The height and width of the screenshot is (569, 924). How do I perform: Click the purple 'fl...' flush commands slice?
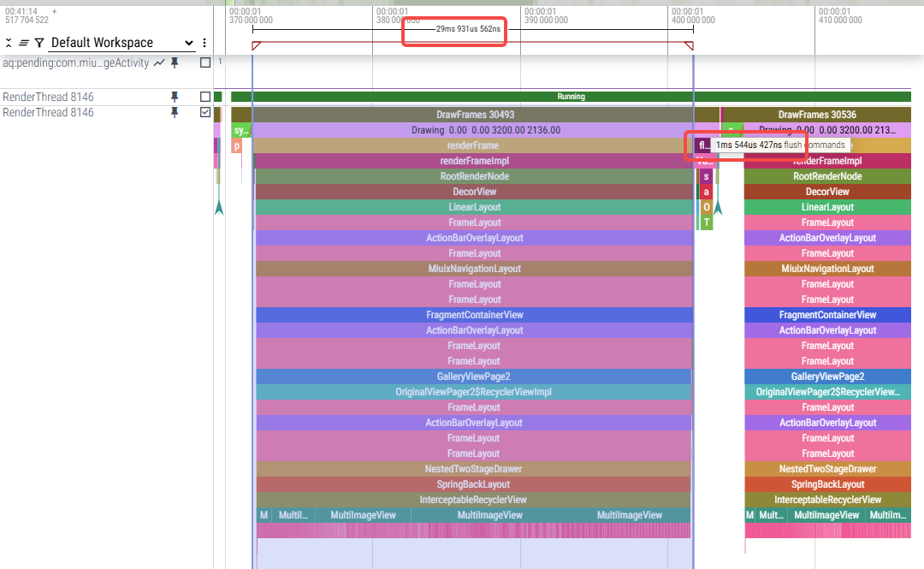702,145
